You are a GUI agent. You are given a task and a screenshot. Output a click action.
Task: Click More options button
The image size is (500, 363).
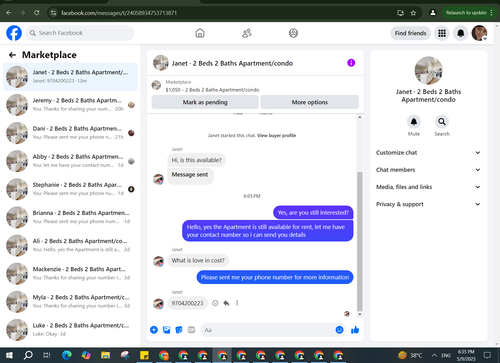pyautogui.click(x=310, y=102)
